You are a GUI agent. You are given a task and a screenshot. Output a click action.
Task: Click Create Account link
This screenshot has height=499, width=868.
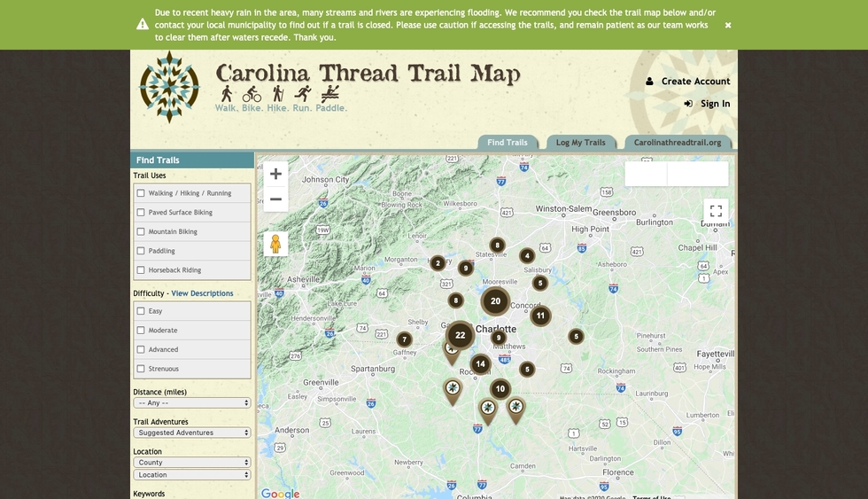click(696, 81)
